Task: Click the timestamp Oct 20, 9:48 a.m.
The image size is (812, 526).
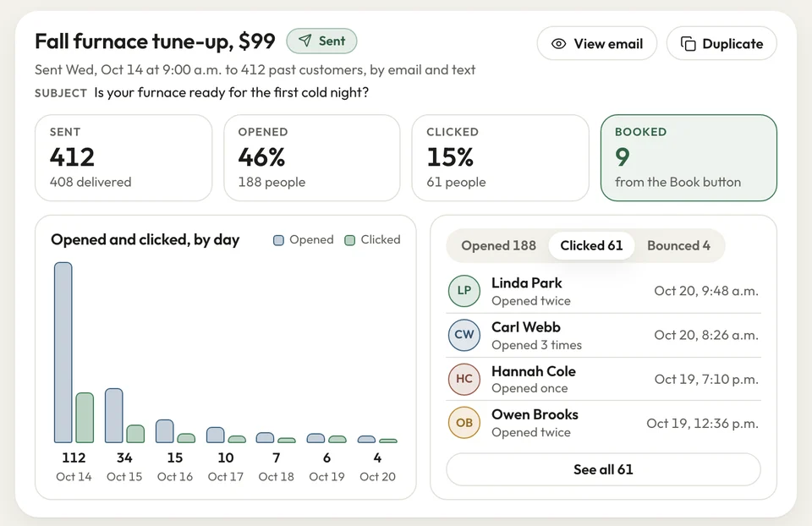Action: click(x=706, y=291)
